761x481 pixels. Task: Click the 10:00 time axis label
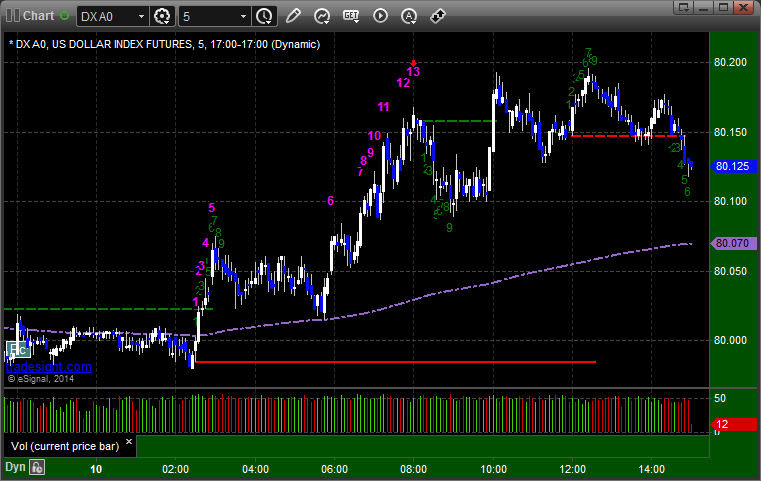[x=494, y=469]
